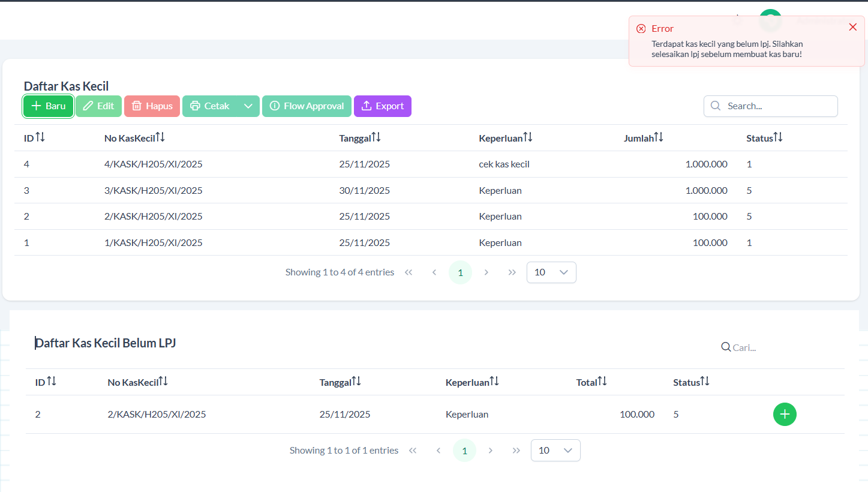Click the Hapus delete button

coord(152,106)
